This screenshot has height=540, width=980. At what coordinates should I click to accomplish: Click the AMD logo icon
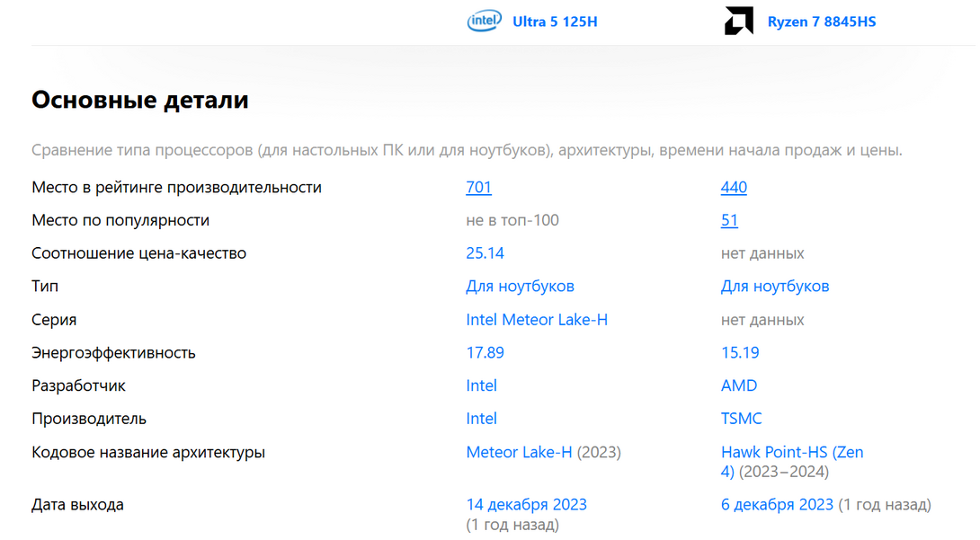point(739,22)
